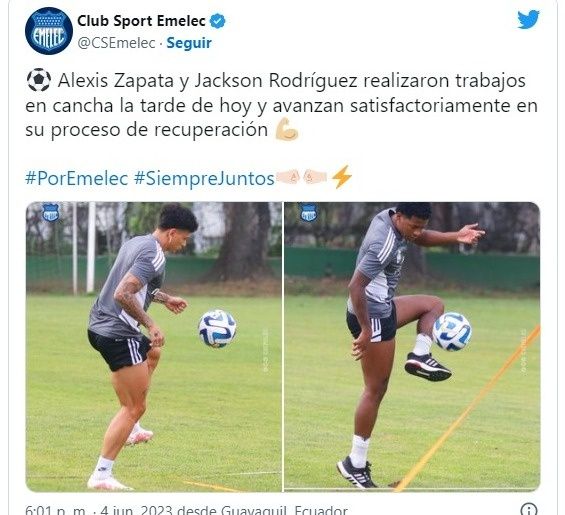The width and height of the screenshot is (565, 515).
Task: Click the soccer ball emoji in tweet
Action: tap(39, 80)
